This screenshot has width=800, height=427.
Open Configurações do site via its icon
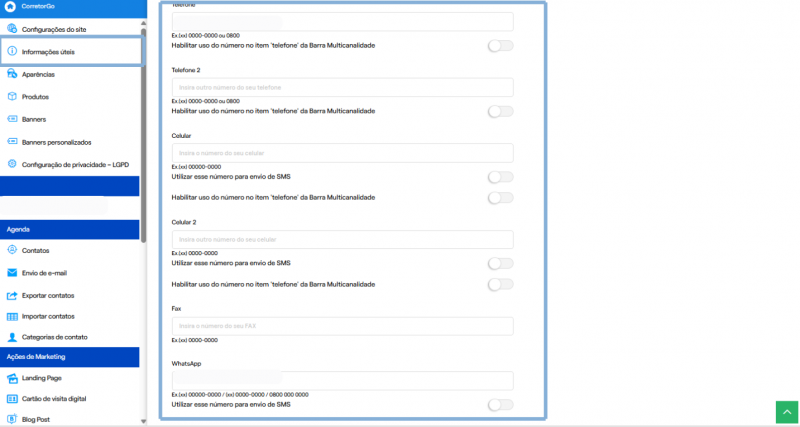(12, 29)
